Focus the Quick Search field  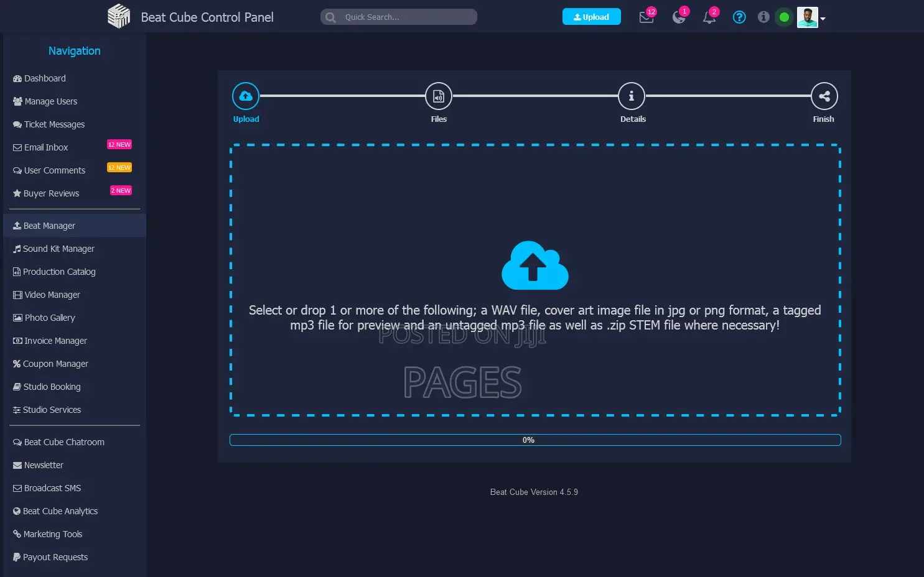pyautogui.click(x=399, y=17)
